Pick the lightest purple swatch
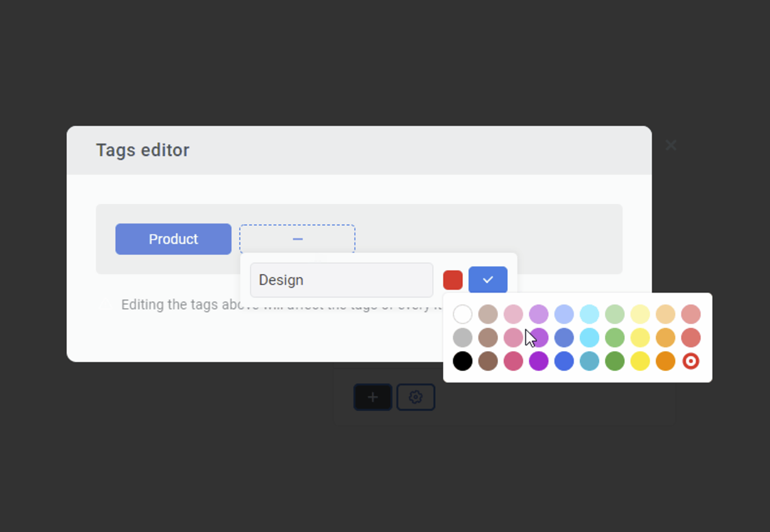This screenshot has width=770, height=532. 539,314
